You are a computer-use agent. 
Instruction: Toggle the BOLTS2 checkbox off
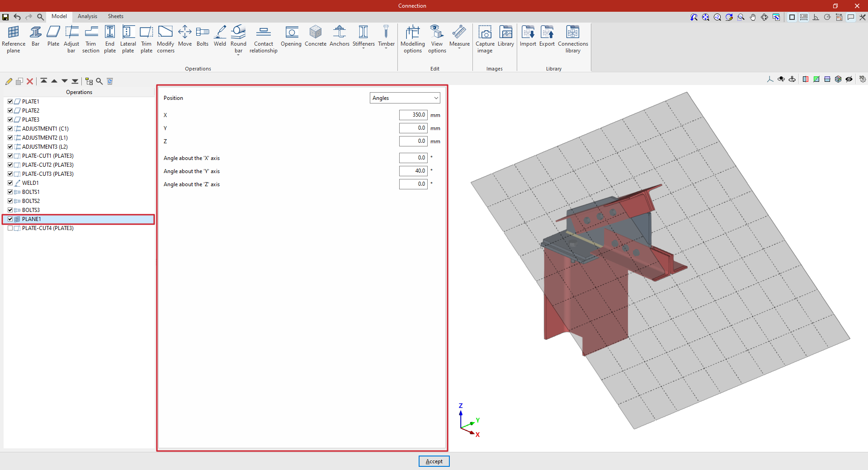[x=10, y=201]
